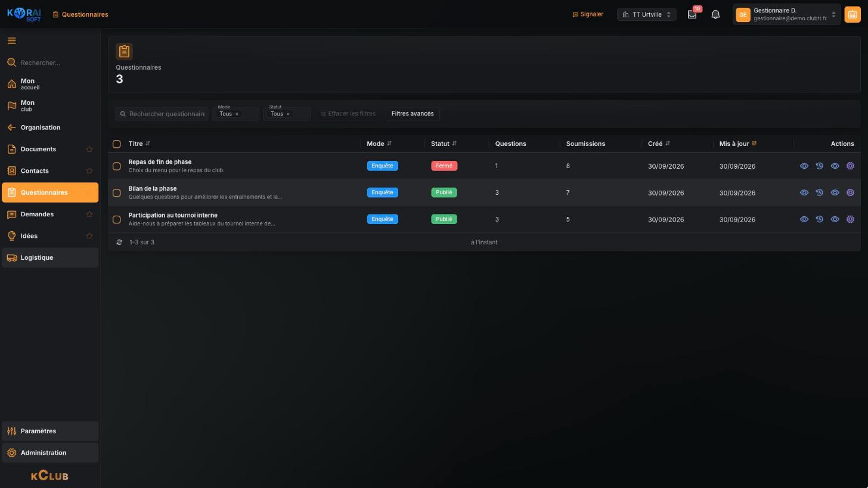Viewport: 868px width, 488px height.
Task: Click the KoraiSoft logo
Action: (24, 14)
